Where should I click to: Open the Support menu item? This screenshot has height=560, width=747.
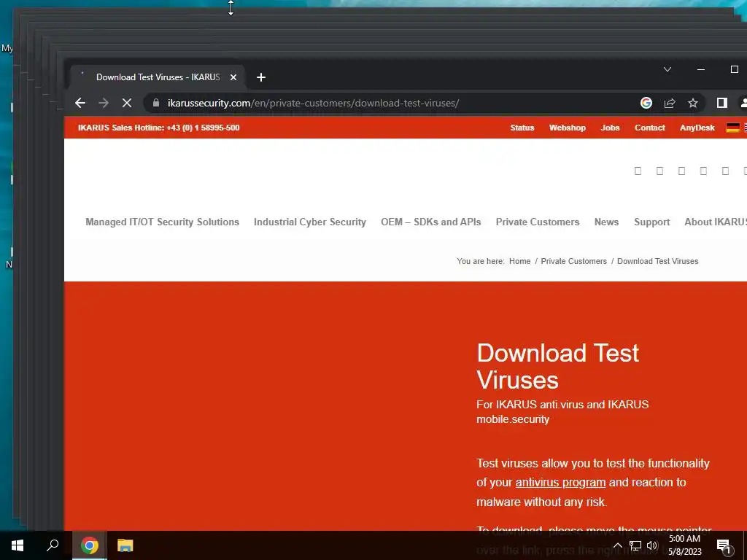[651, 222]
